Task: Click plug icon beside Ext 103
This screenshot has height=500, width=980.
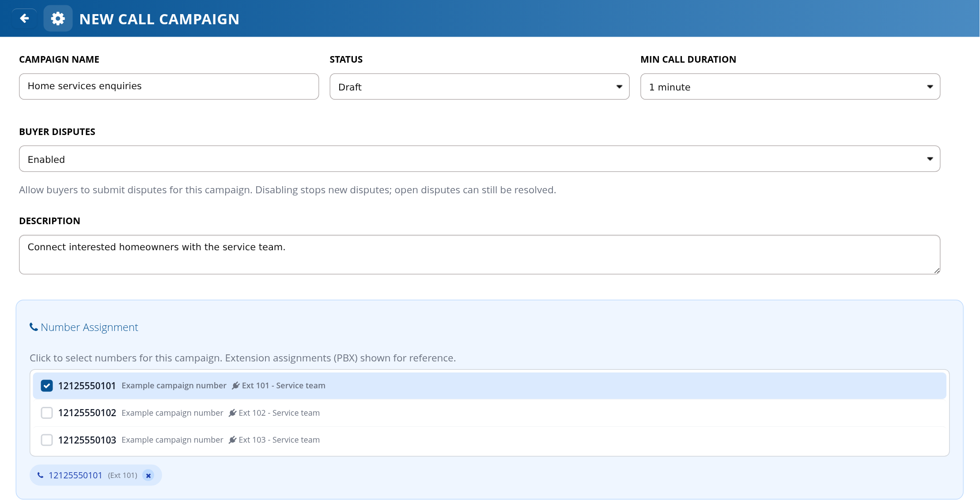Action: 233,440
